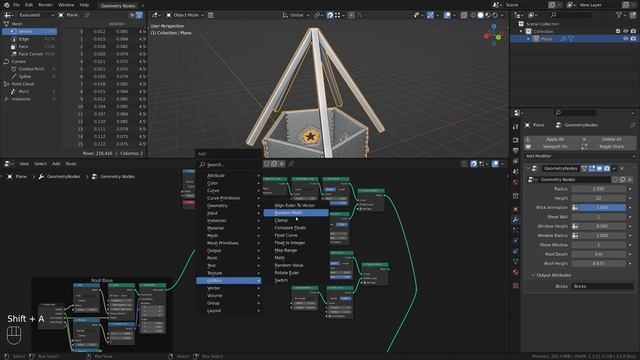Click the Radius value field
This screenshot has height=360, width=640.
coord(599,189)
